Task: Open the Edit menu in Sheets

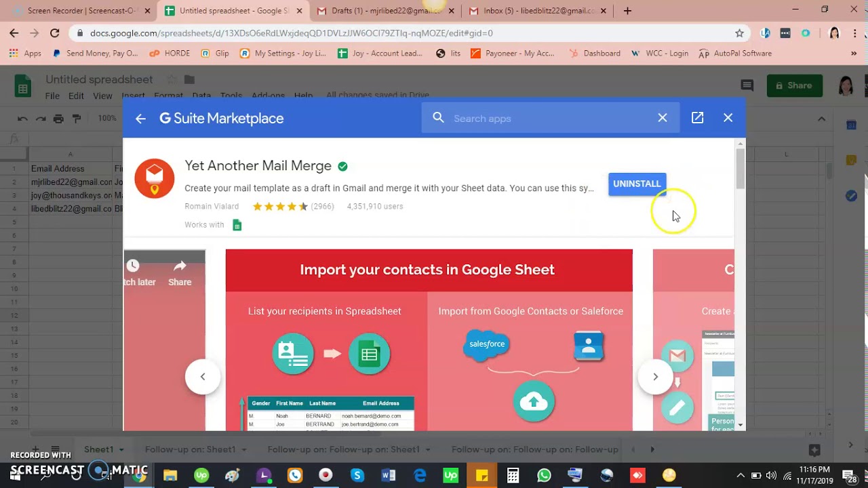Action: [76, 96]
